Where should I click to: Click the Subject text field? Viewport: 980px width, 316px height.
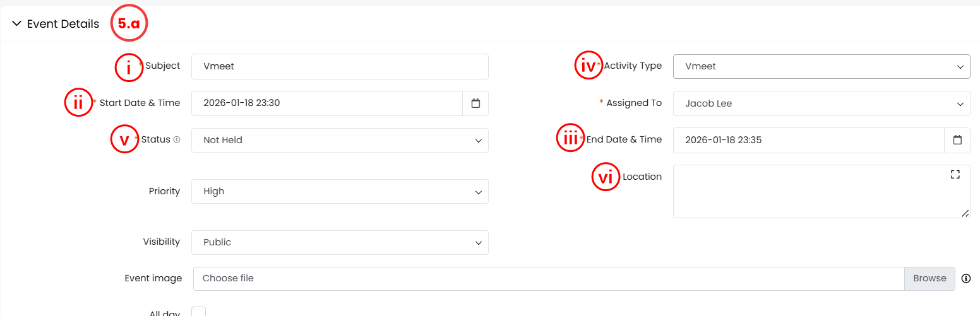340,66
